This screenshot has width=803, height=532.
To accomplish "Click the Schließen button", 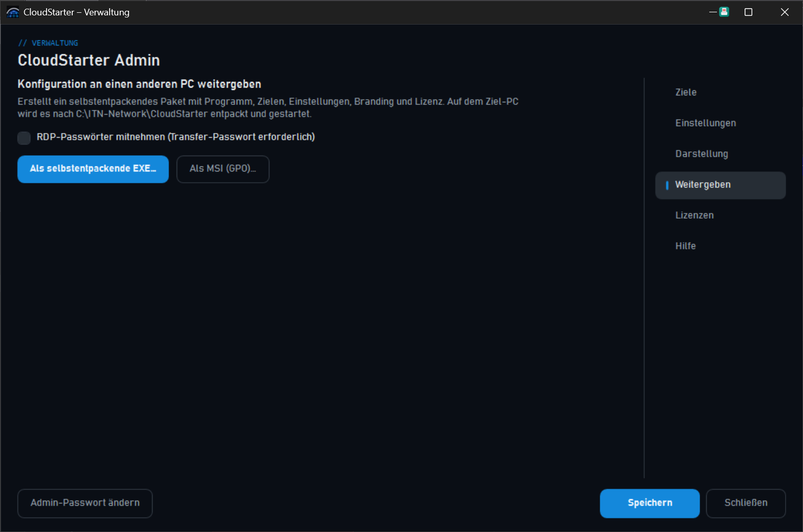I will tap(746, 503).
